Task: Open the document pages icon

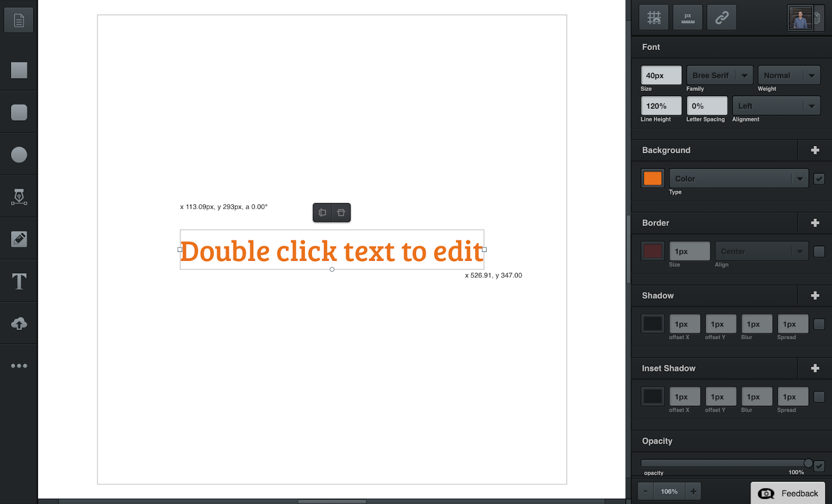Action: [x=19, y=20]
